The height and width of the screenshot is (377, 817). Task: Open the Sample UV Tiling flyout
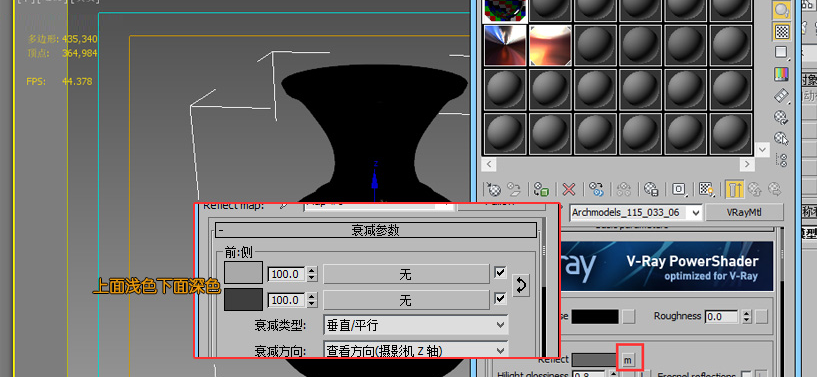[x=781, y=52]
